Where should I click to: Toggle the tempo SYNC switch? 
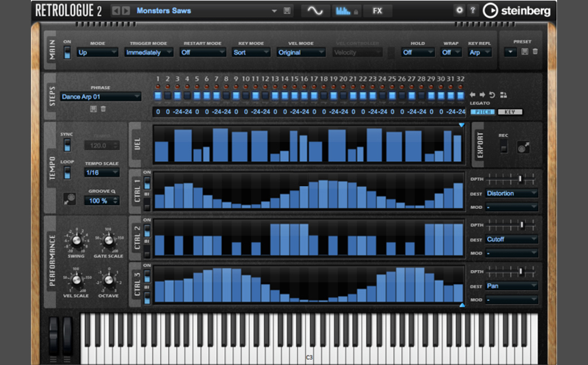point(67,146)
